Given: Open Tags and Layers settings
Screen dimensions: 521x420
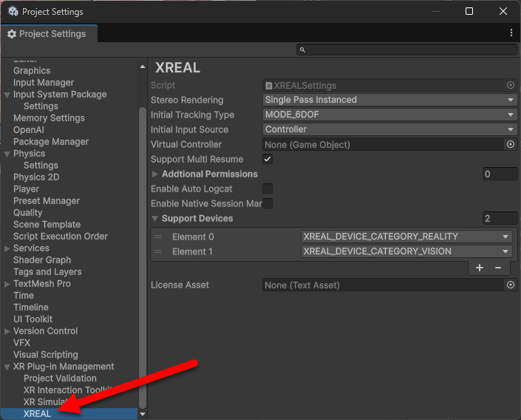Looking at the screenshot, I should tap(47, 272).
